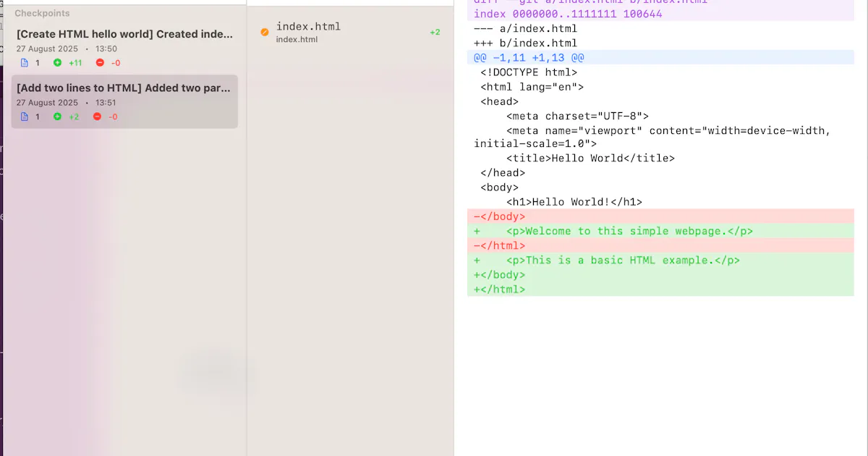868x456 pixels.
Task: Click red minus icon in Create HTML checkpoint
Action: click(x=100, y=63)
